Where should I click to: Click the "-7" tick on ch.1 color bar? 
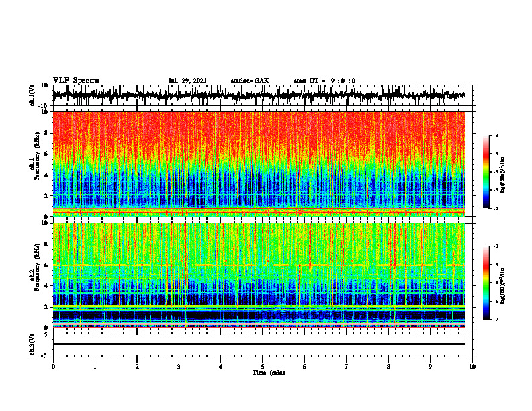click(x=496, y=209)
